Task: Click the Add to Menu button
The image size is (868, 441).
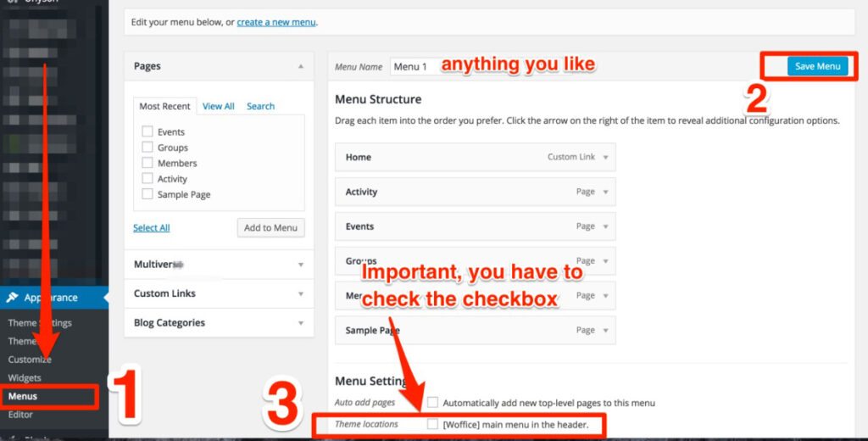Action: (270, 227)
